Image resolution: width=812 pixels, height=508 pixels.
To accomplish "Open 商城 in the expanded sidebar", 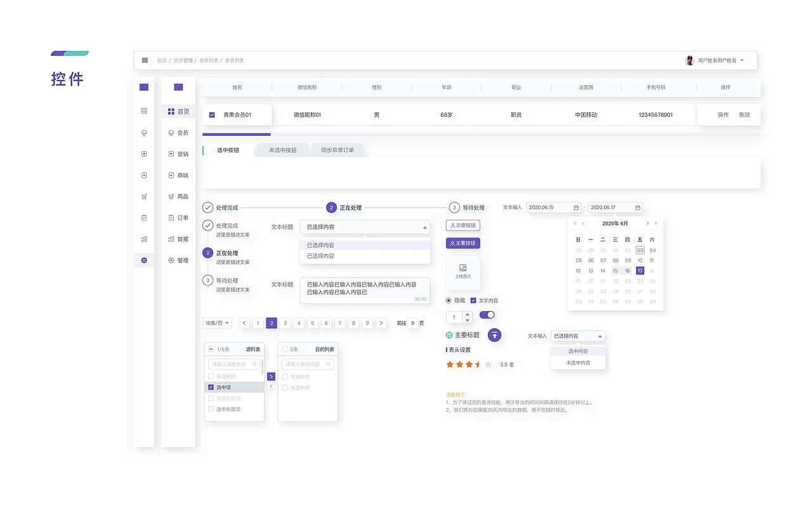I will coord(178,175).
